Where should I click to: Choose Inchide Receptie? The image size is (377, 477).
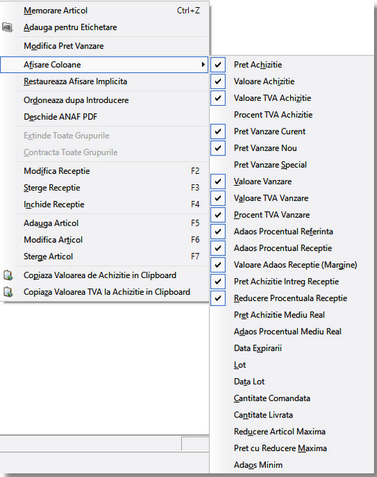105,204
